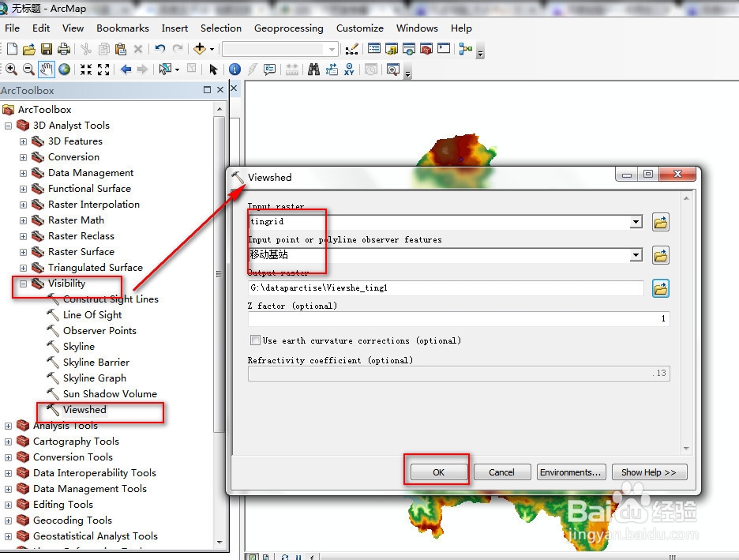Open the observer features dropdown list
This screenshot has width=739, height=560.
pyautogui.click(x=636, y=255)
